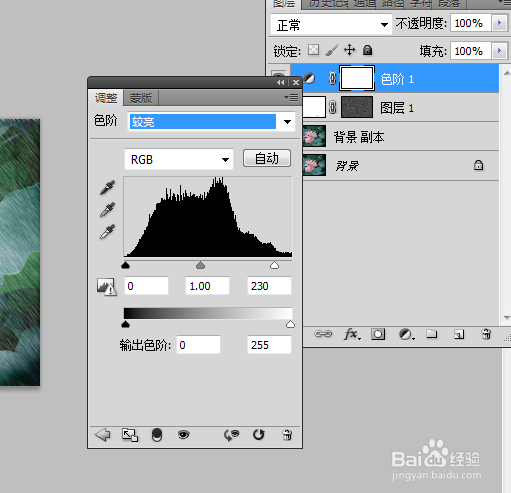
Task: View previous state eye-arrow icon
Action: click(231, 435)
